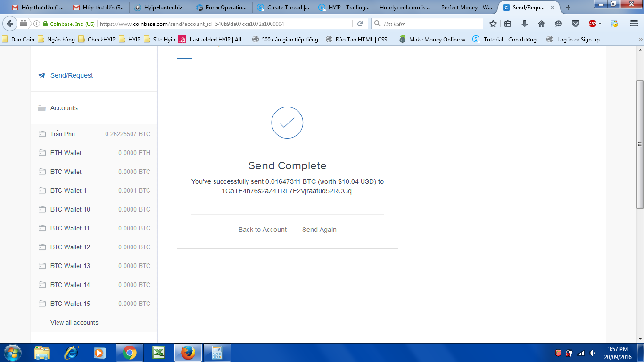This screenshot has height=362, width=644.
Task: Open the power plug tray icon
Action: pos(570,353)
